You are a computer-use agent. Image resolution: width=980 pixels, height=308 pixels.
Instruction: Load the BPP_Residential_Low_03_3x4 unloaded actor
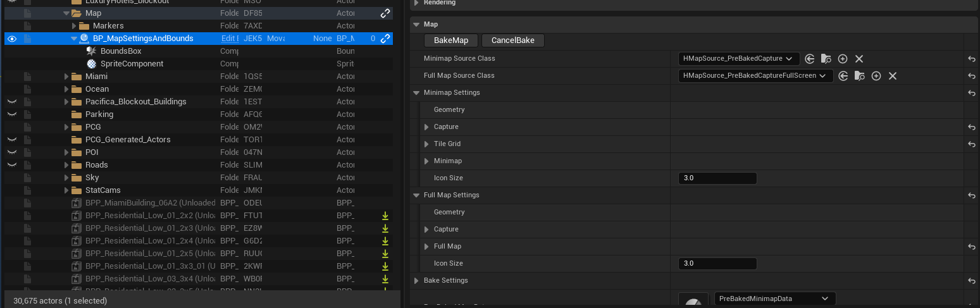coord(385,279)
